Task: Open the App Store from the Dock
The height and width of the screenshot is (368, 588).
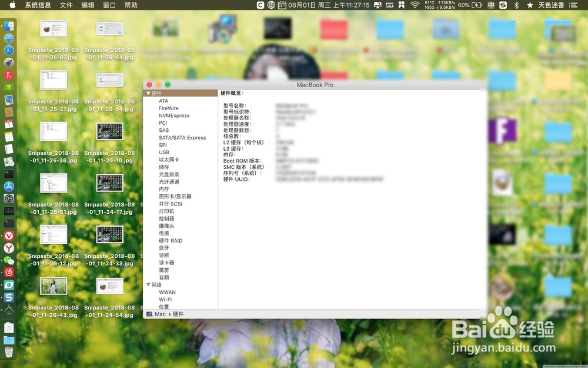Action: tap(8, 185)
